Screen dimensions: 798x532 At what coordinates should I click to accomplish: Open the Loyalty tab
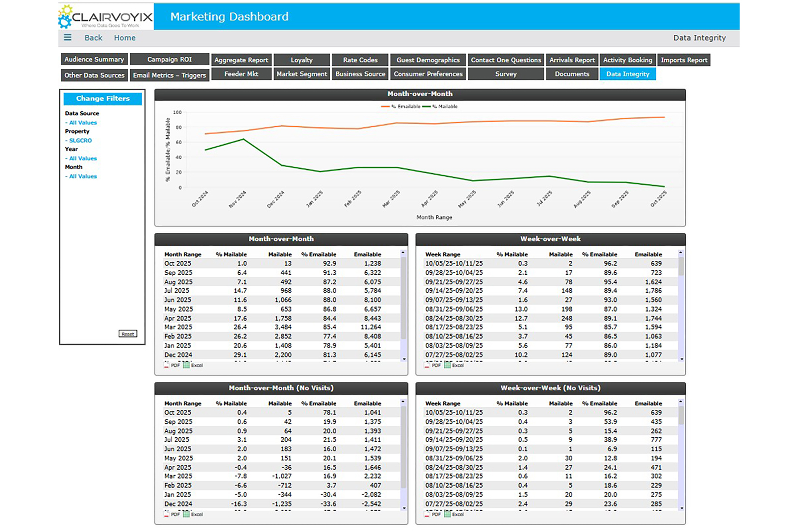coord(302,60)
